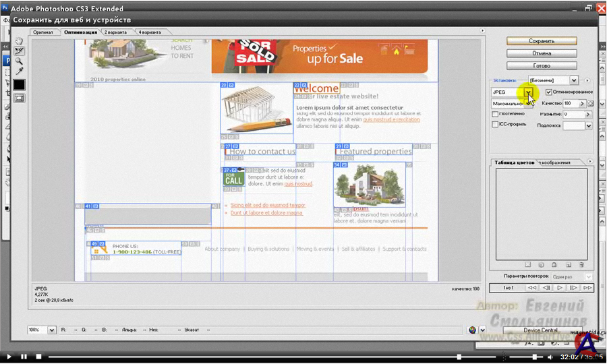Screen dimensions: 607x364
Task: Toggle slices visibility button
Action: [19, 98]
